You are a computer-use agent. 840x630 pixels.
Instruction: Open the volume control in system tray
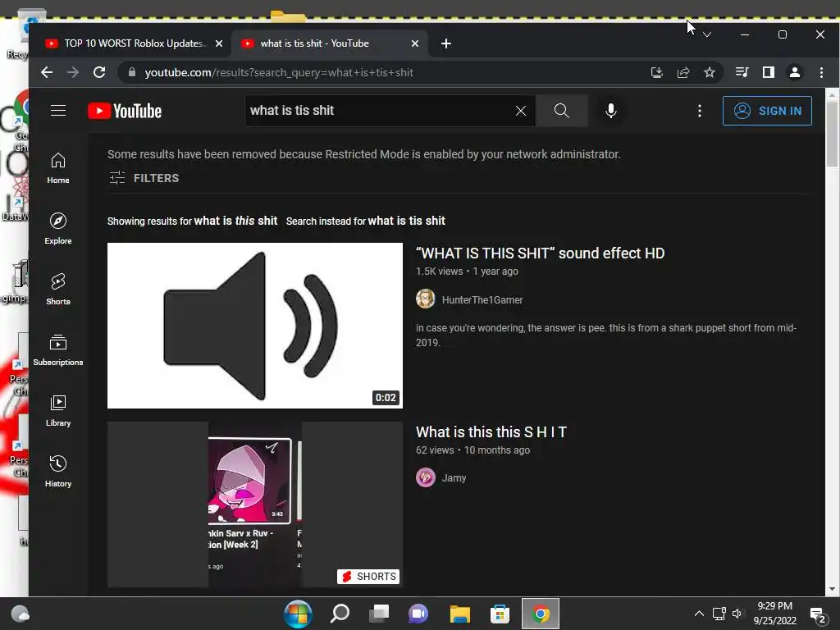point(737,614)
